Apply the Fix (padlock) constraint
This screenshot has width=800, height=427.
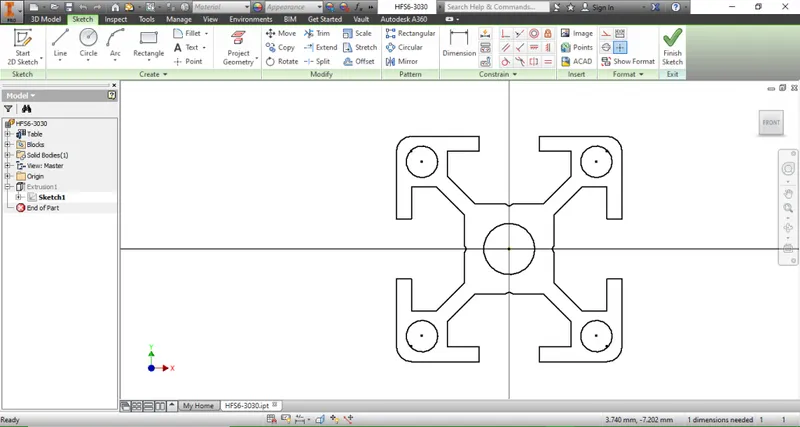coord(547,34)
